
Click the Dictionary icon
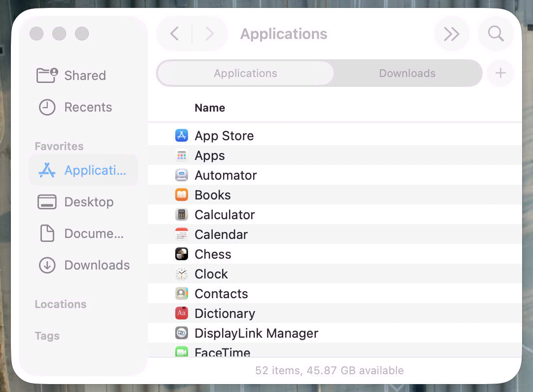[x=182, y=313]
